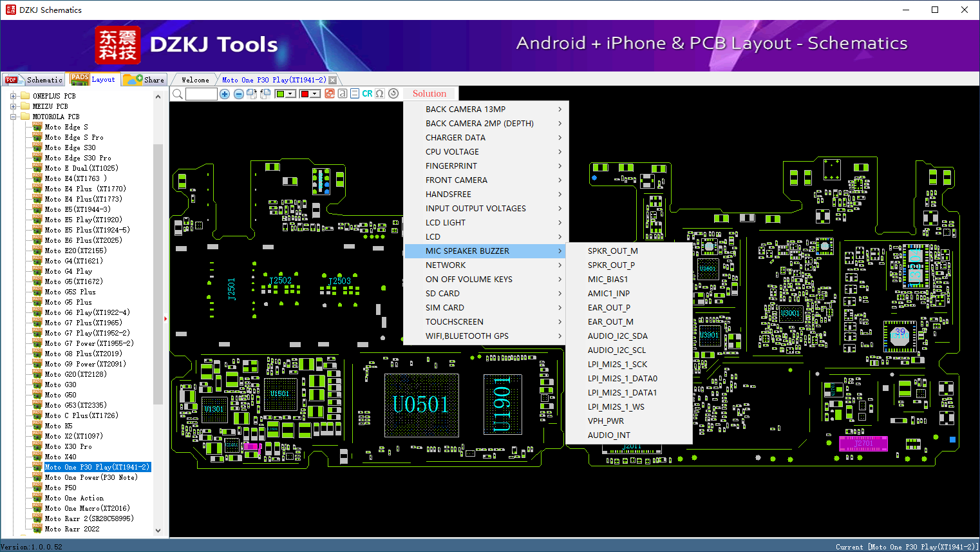Viewport: 980px width, 552px height.
Task: Expand NETWORK submenu arrow
Action: [x=560, y=265]
